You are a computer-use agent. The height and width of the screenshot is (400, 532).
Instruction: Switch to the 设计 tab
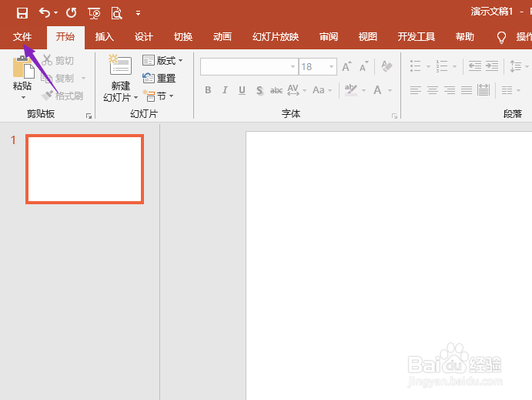[143, 37]
